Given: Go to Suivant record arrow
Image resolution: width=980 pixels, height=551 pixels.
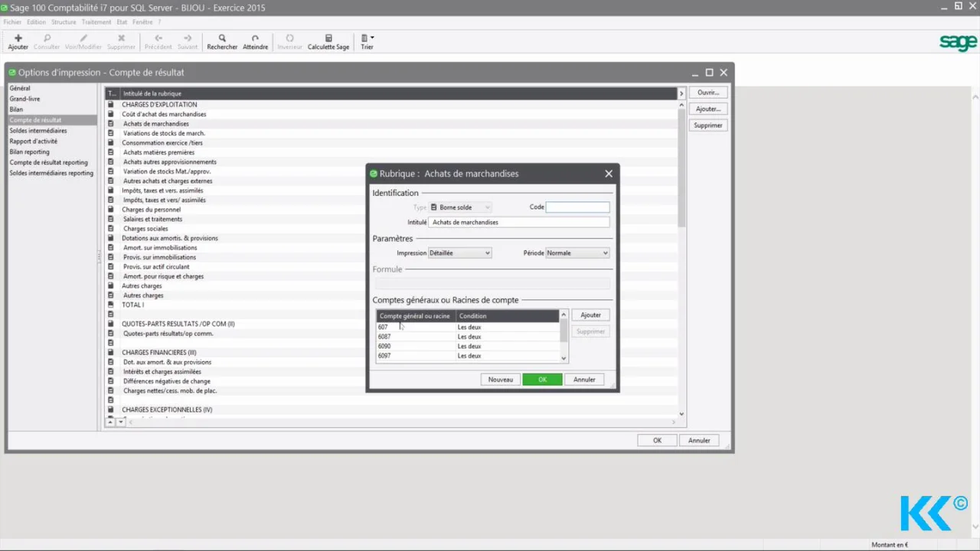Looking at the screenshot, I should click(188, 38).
